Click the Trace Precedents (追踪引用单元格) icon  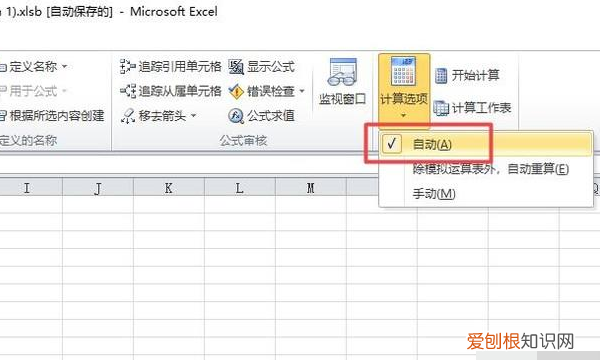[127, 67]
